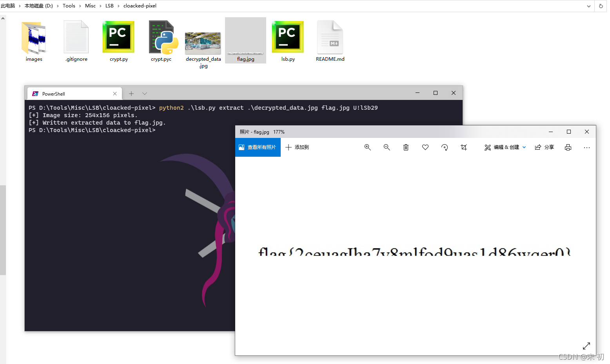Click the print icon in Photos
Image resolution: width=610 pixels, height=364 pixels.
568,147
